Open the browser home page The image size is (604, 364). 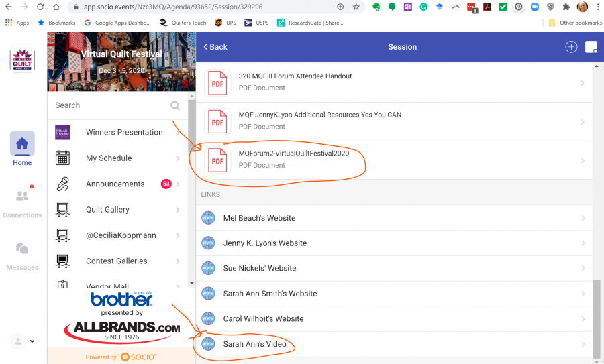[x=56, y=7]
